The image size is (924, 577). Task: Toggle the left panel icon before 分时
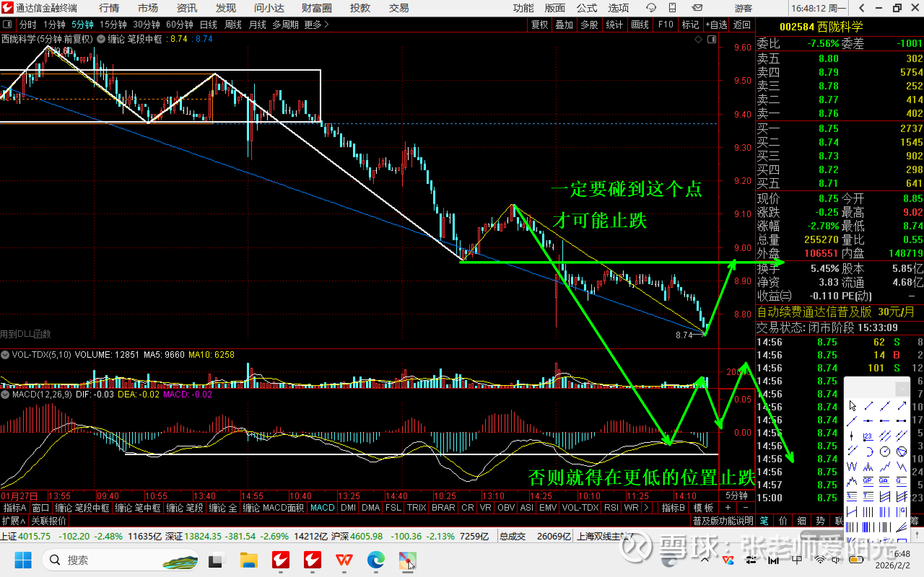pyautogui.click(x=7, y=25)
